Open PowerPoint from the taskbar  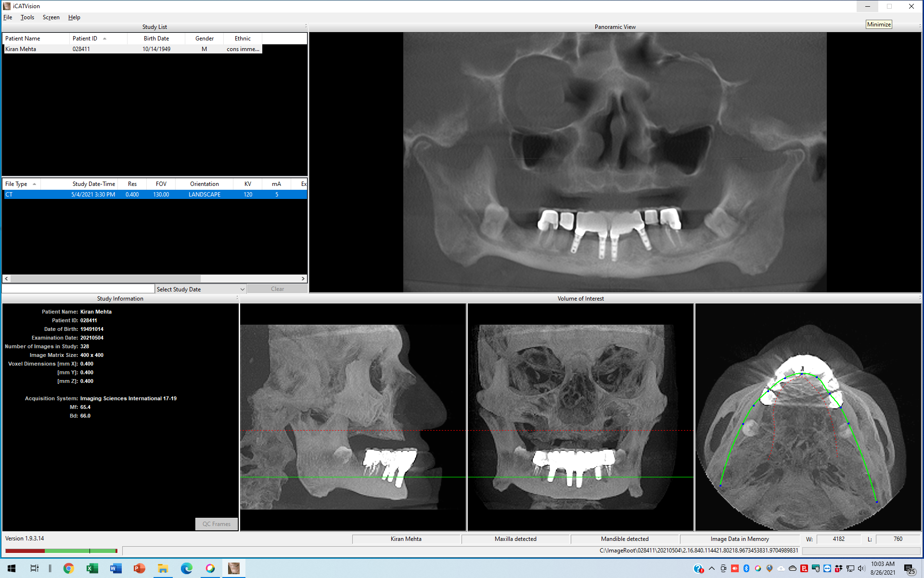click(139, 568)
